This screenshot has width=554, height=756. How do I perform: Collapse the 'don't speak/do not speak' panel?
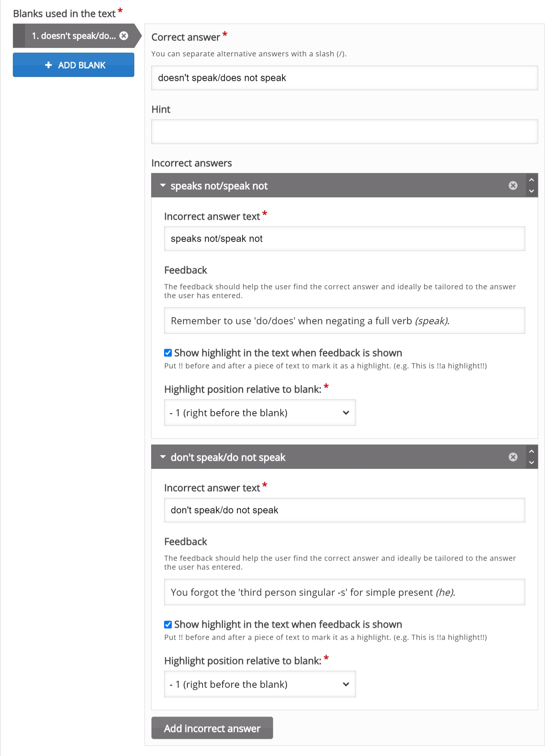(163, 457)
